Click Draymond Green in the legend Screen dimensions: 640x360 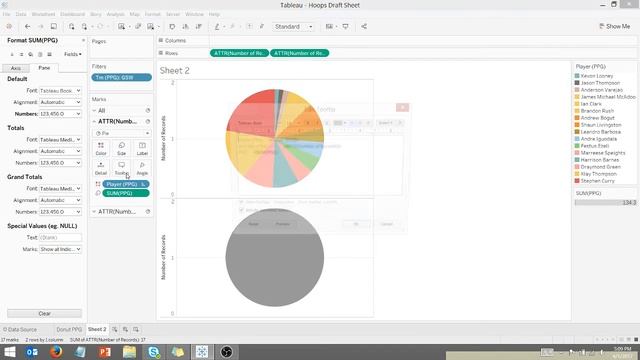600,167
